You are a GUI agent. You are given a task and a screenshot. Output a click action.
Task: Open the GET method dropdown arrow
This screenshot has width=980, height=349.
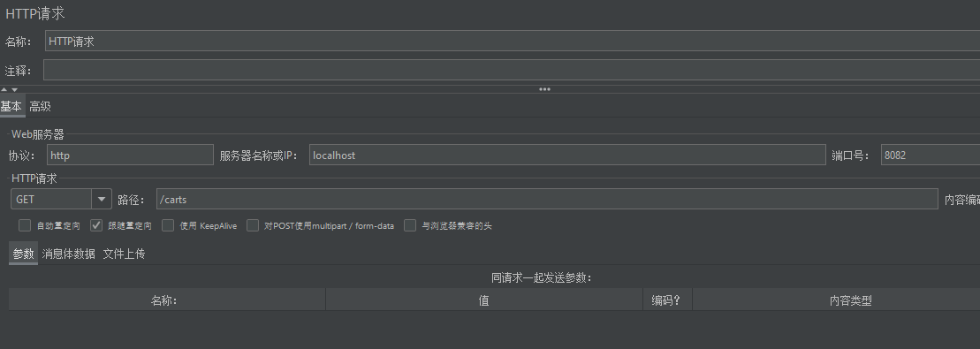[x=102, y=200]
